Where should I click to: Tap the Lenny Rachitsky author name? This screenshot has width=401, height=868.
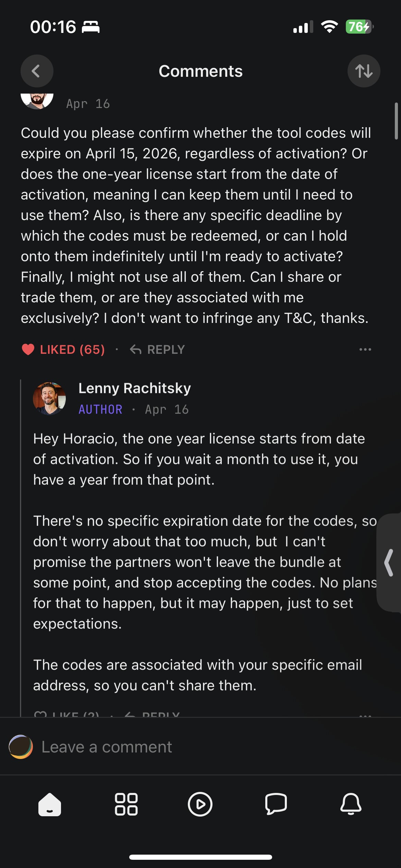pyautogui.click(x=134, y=388)
